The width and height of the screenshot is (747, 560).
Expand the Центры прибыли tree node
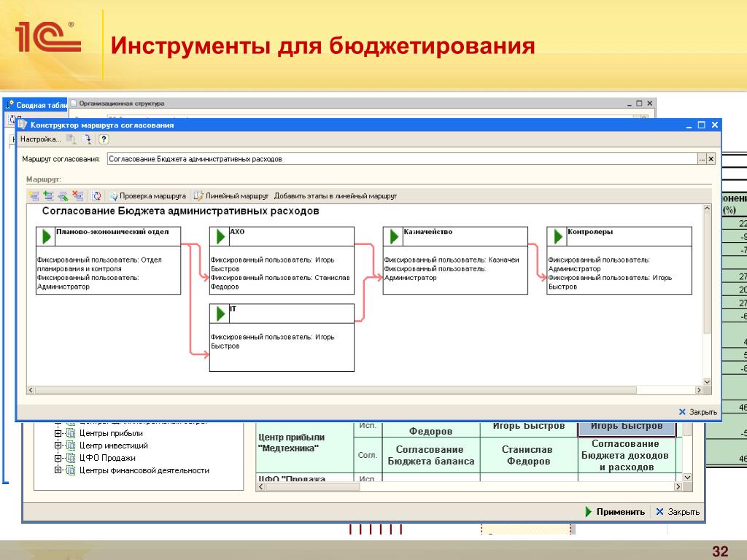(x=58, y=433)
